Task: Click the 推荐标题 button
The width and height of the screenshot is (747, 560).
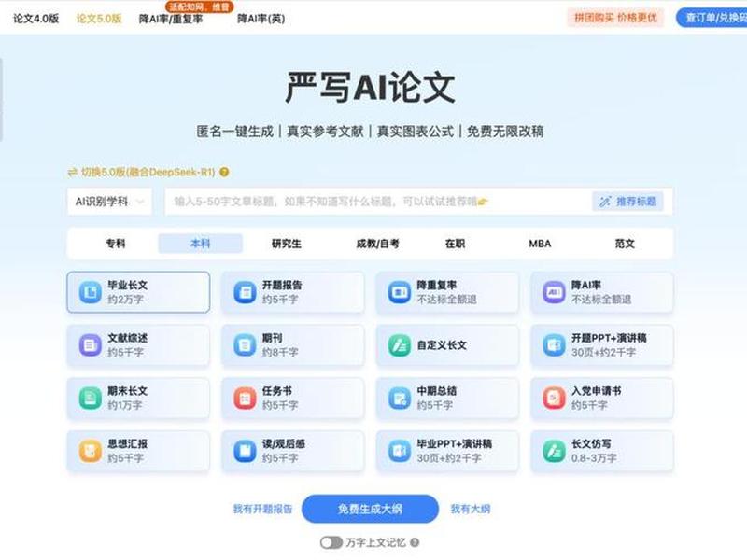Action: [x=627, y=202]
